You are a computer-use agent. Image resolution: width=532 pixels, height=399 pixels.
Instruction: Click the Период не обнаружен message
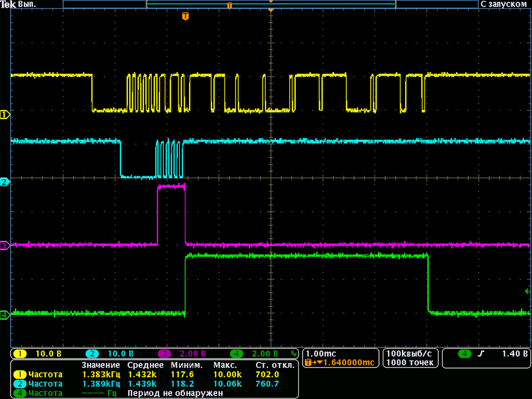(175, 393)
